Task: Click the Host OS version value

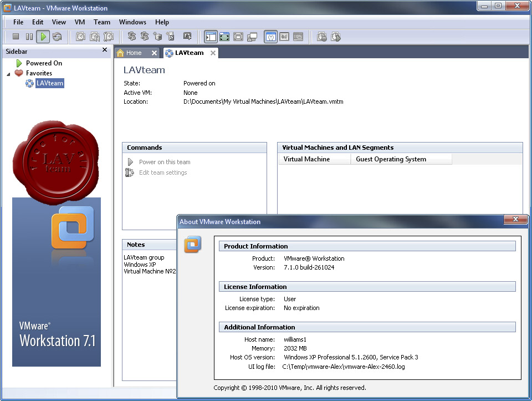Action: click(x=351, y=357)
